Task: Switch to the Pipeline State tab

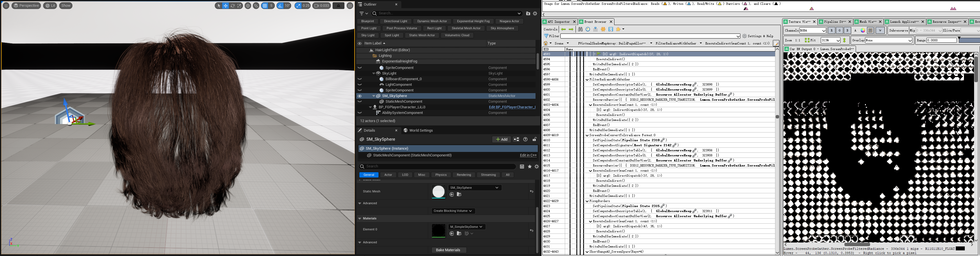Action: pos(834,22)
